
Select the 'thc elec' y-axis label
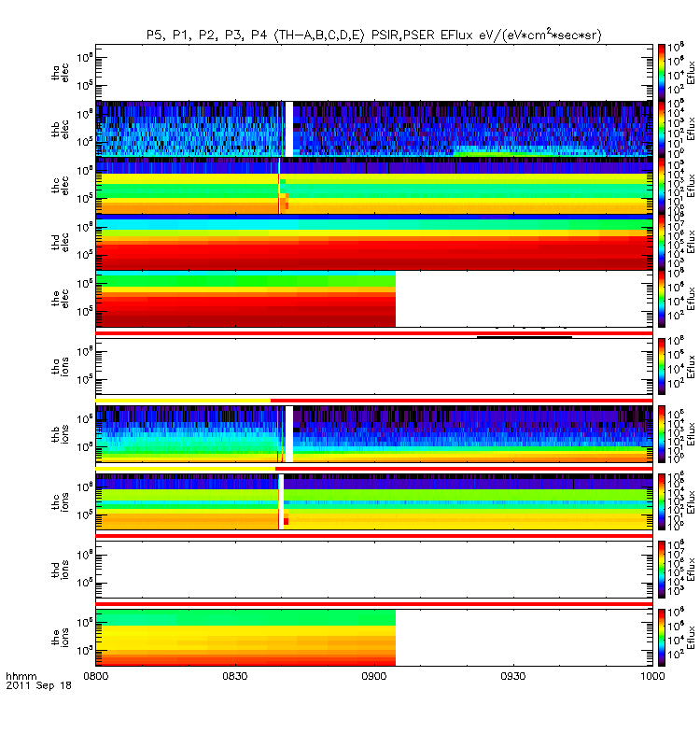pyautogui.click(x=61, y=185)
